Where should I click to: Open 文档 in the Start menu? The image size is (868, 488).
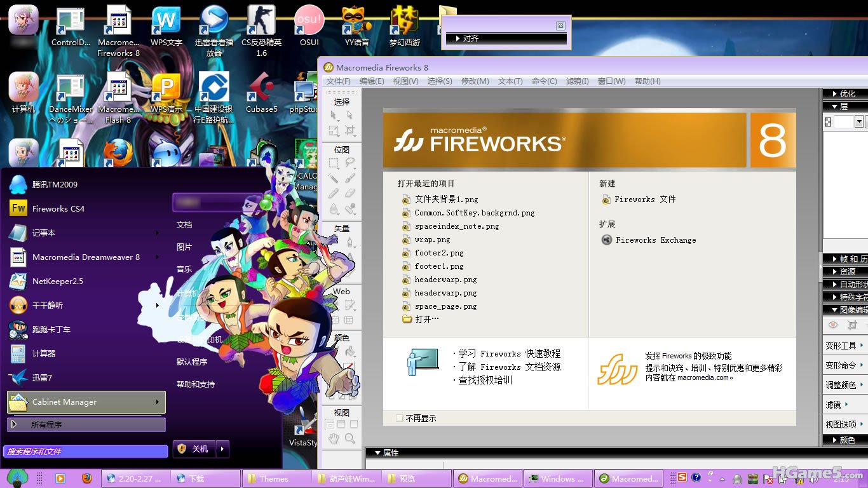pos(184,224)
